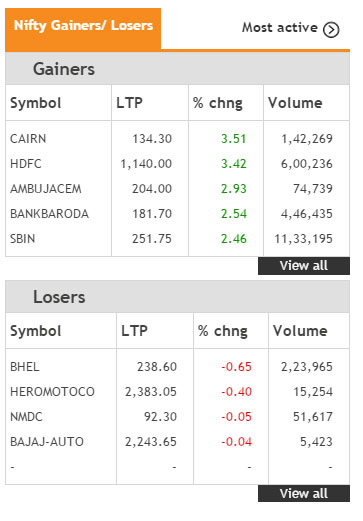Screen dimensions: 363x521
Task: View all losers
Action: point(304,493)
